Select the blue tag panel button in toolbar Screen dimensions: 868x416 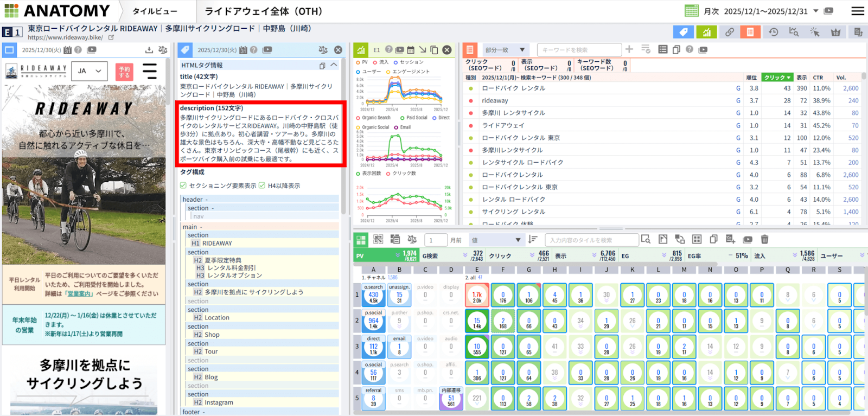(x=684, y=32)
